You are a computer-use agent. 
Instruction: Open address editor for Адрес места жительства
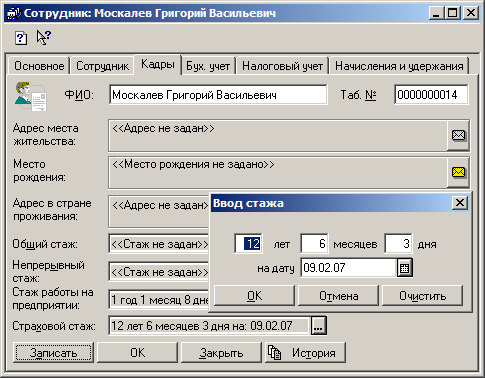[x=458, y=136]
